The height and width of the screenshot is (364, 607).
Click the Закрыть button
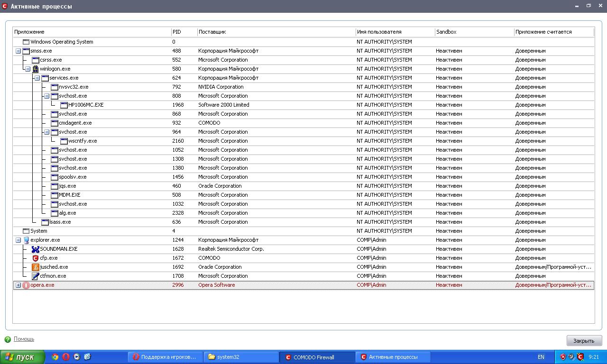[584, 340]
